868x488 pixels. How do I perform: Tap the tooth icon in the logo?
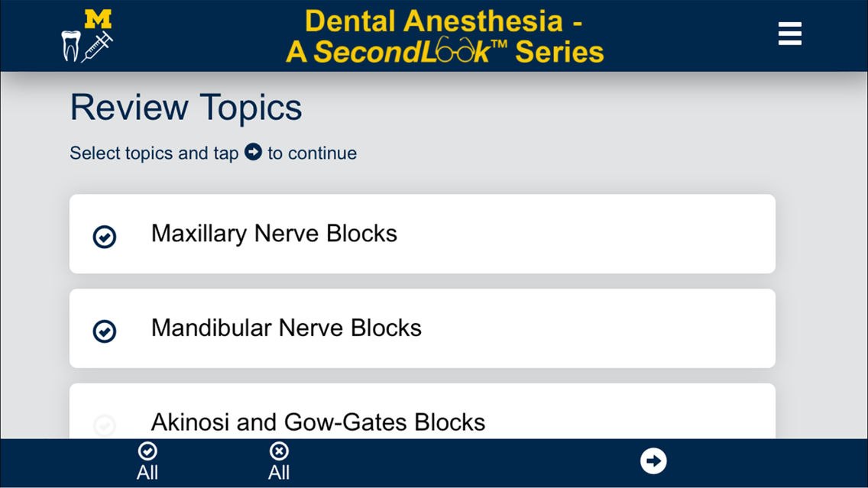71,46
